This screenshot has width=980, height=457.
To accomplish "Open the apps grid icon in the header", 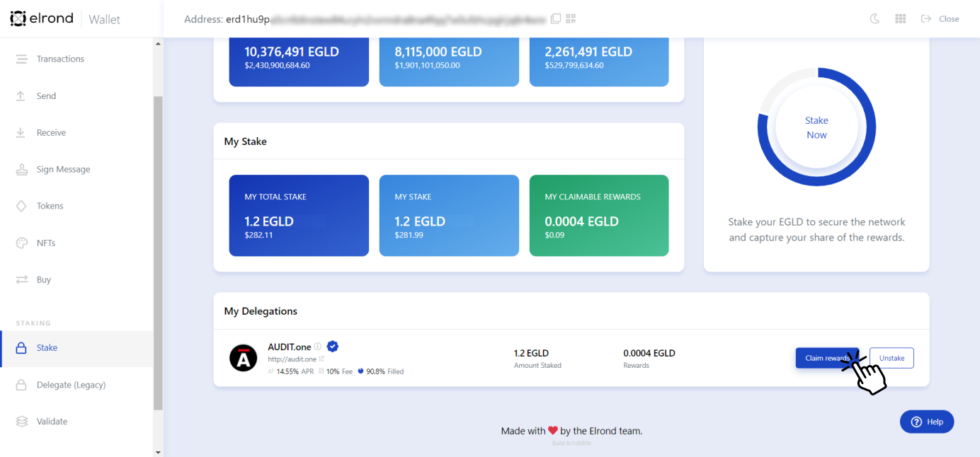I will tap(901, 19).
